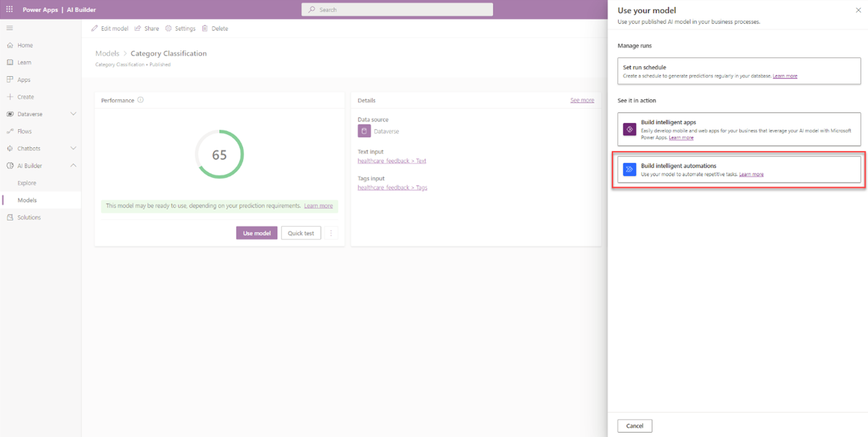Click the Dataverse data source icon

(364, 131)
